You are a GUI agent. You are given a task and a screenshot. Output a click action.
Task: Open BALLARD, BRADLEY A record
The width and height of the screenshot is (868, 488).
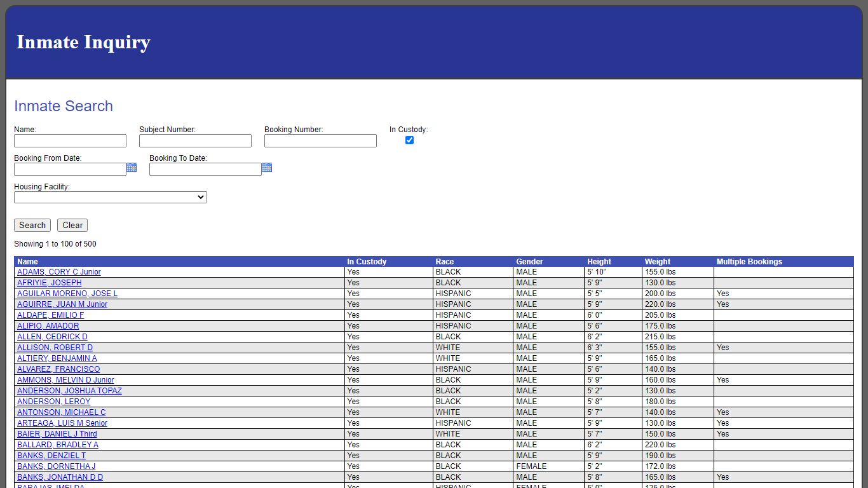(x=58, y=445)
